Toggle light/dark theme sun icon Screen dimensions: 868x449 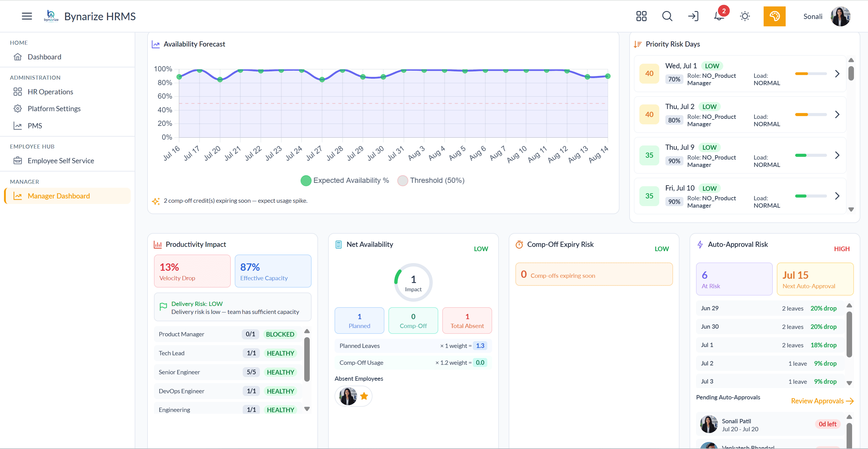click(x=745, y=16)
